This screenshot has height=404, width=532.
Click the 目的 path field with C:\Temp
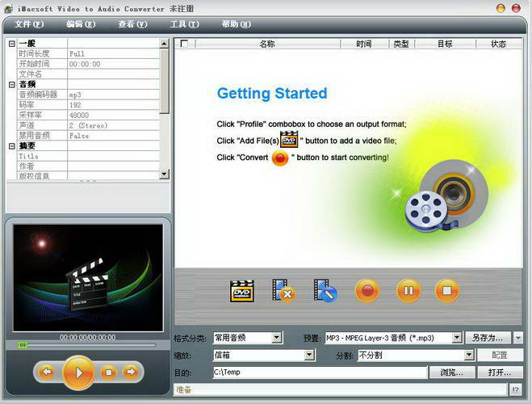point(320,372)
